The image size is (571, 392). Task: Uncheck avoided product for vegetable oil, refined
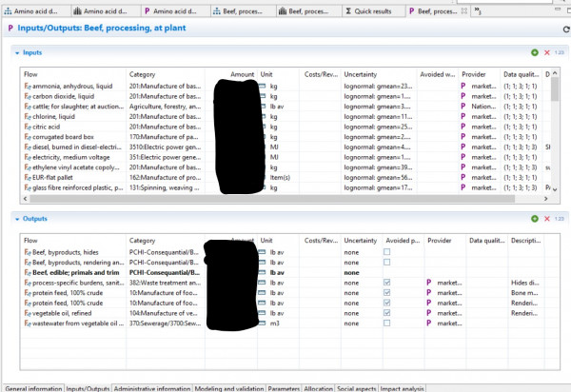pyautogui.click(x=386, y=313)
